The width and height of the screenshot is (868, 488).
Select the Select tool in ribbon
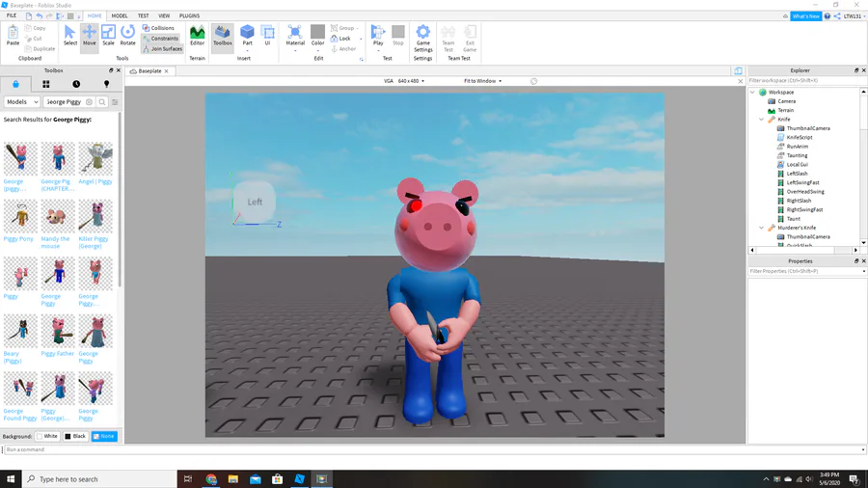point(69,36)
